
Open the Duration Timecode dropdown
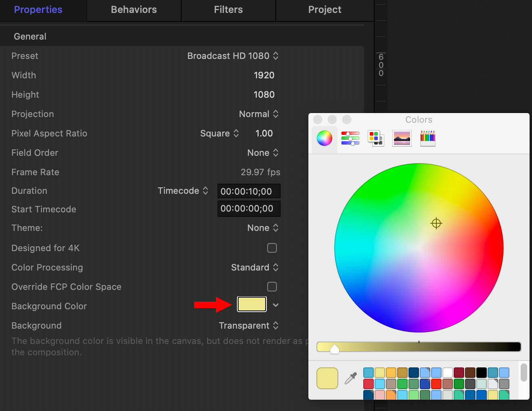tap(183, 191)
